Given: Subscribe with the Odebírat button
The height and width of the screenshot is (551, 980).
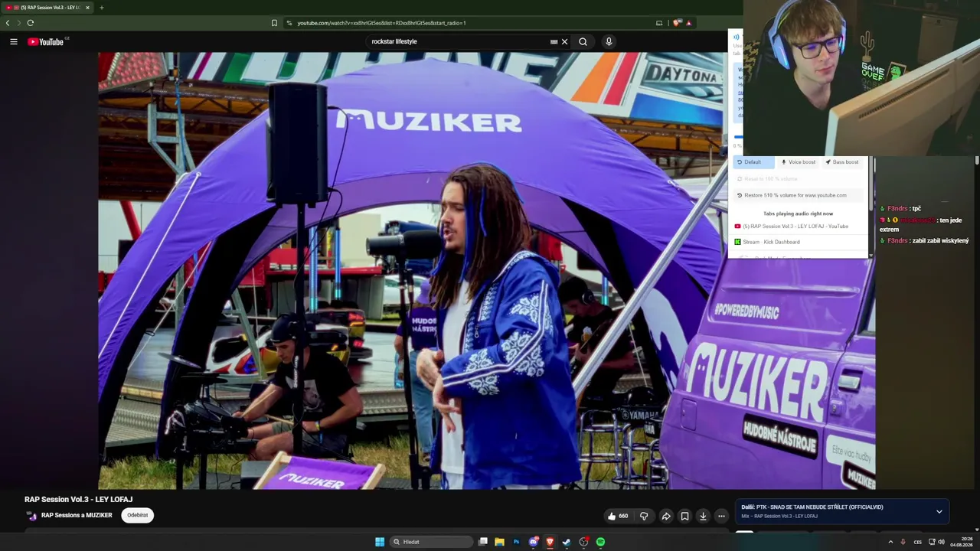Looking at the screenshot, I should 138,515.
